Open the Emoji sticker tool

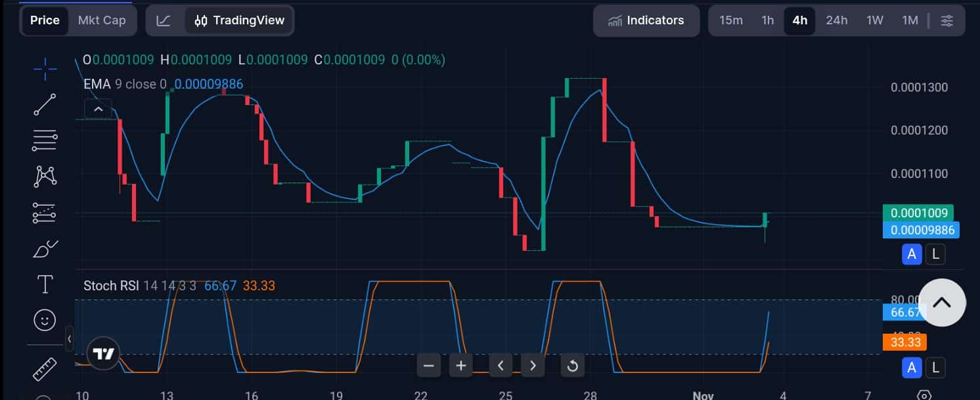pyautogui.click(x=45, y=320)
